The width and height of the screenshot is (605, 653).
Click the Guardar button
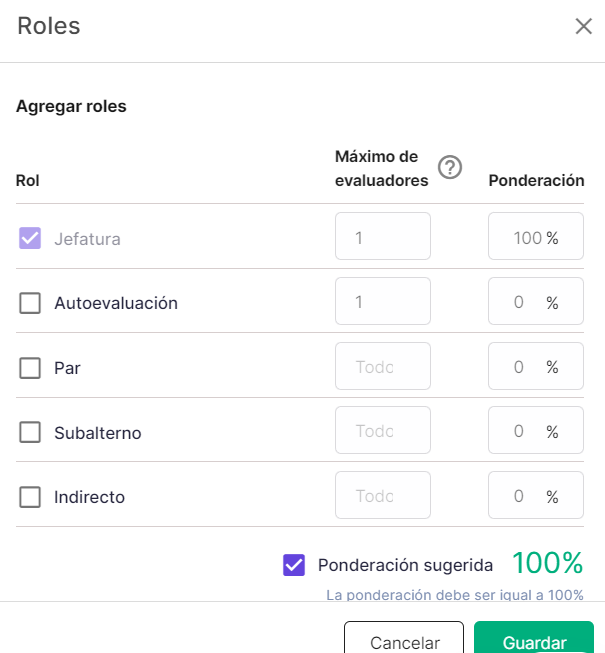pyautogui.click(x=534, y=637)
